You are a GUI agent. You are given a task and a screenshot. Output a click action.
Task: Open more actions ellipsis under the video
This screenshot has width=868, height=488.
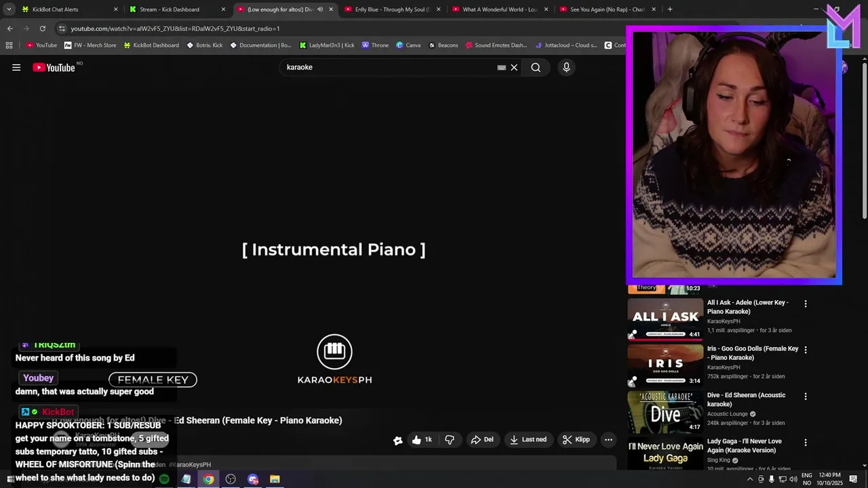tap(608, 439)
